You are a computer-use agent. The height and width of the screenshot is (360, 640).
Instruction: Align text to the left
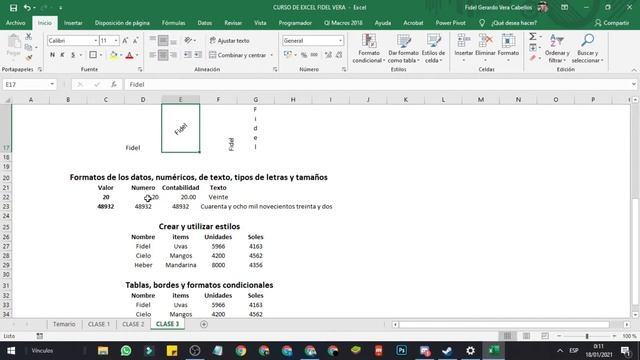coord(153,55)
